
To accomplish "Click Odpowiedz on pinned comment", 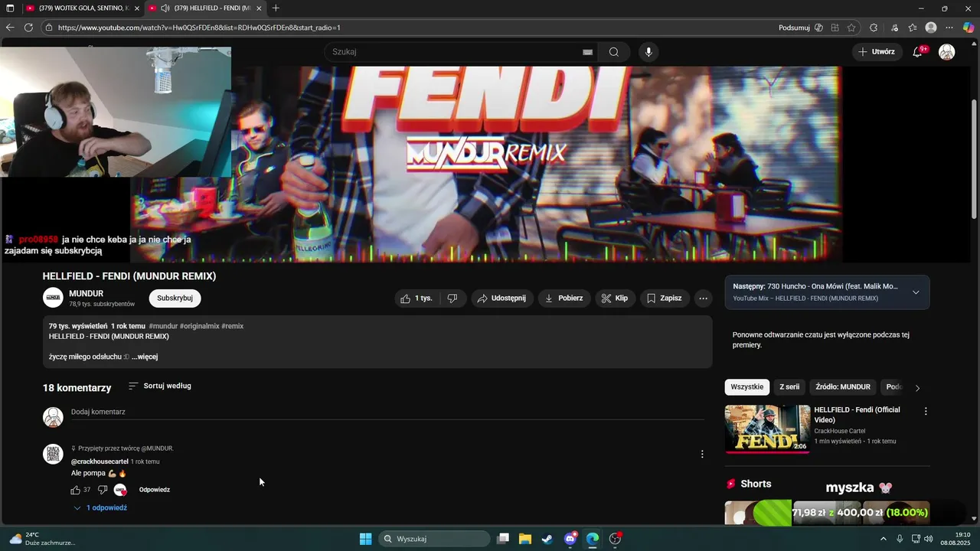I will [x=155, y=490].
